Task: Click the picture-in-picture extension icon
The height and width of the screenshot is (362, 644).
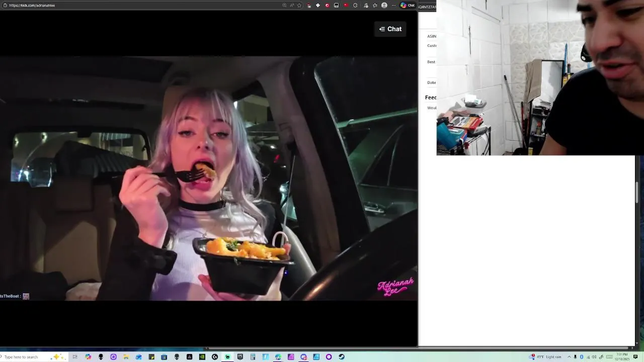Action: 336,5
